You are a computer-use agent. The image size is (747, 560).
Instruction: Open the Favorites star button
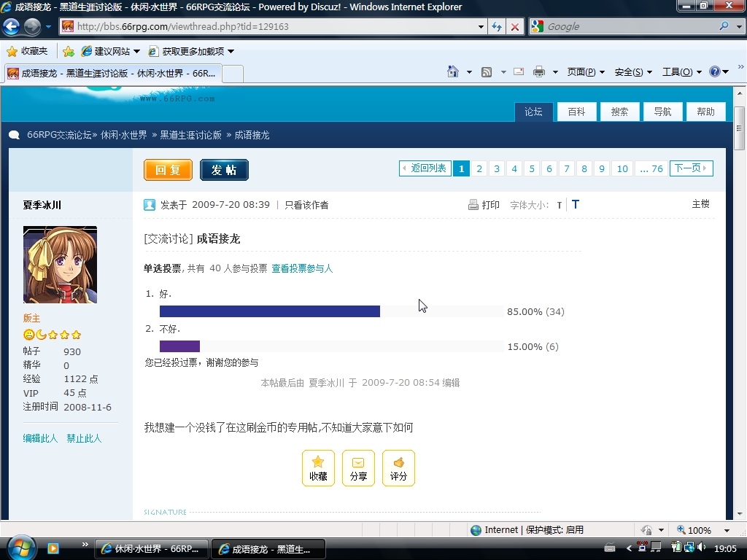(28, 51)
